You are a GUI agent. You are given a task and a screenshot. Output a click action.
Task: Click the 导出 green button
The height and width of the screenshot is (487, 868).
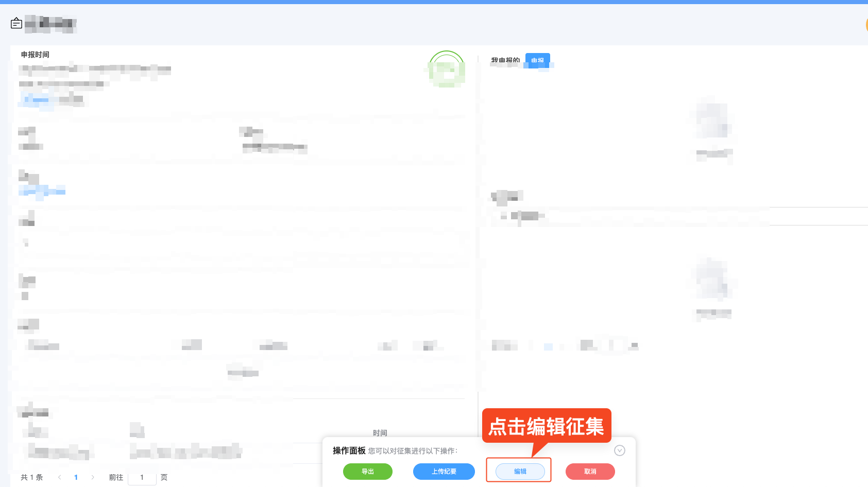367,472
